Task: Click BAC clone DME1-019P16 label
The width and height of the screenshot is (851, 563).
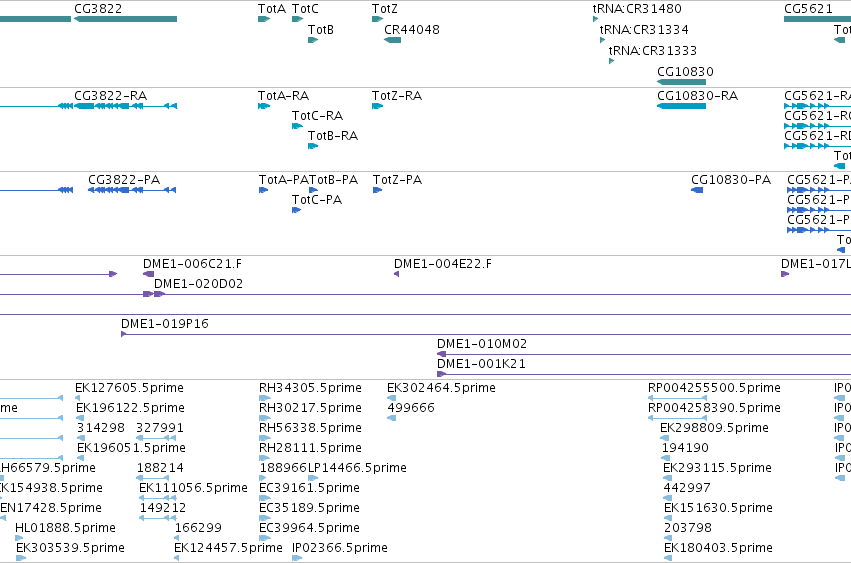Action: 165,324
